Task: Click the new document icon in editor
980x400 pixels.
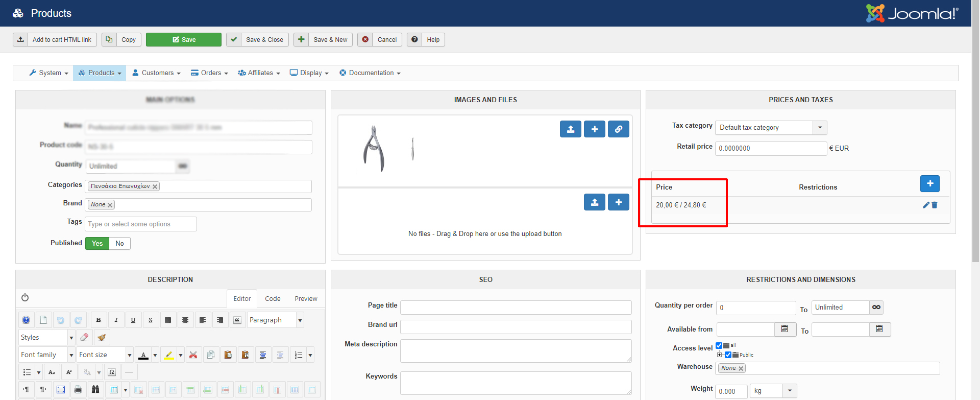Action: tap(43, 320)
